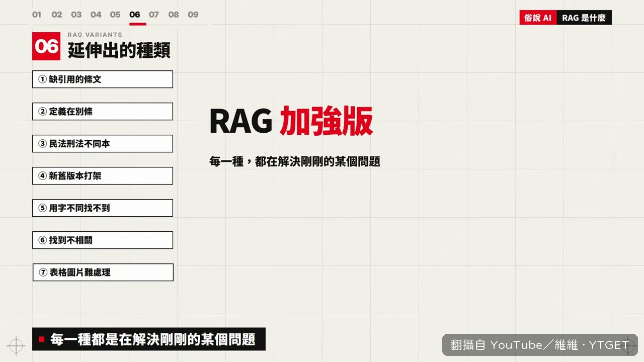The height and width of the screenshot is (362, 644).
Task: Click the "RAG VARIANTS" label
Action: (x=95, y=35)
